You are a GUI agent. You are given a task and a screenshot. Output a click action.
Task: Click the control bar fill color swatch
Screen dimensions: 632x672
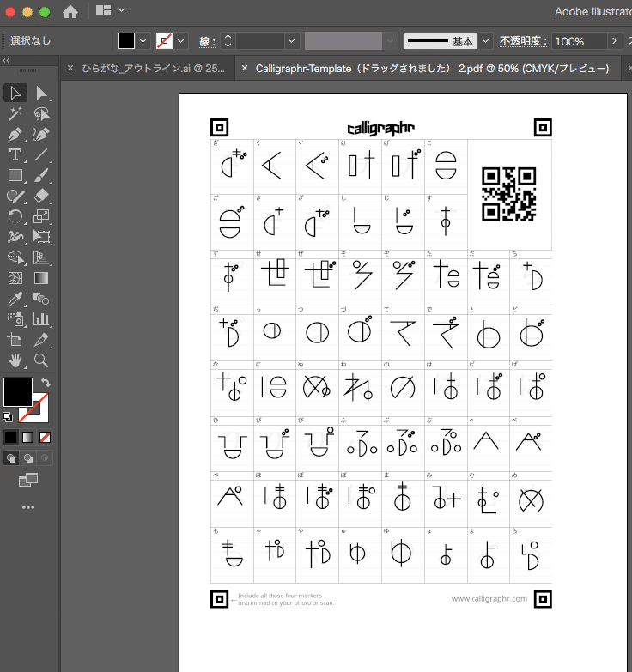[126, 41]
